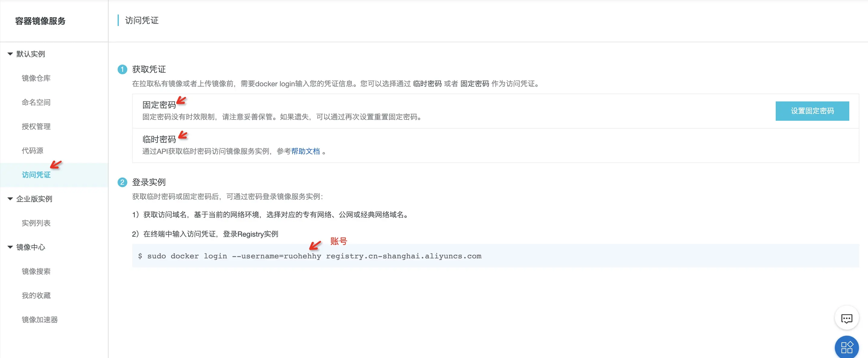Select the 访问凭证 sidebar item
The width and height of the screenshot is (868, 358).
coord(36,175)
